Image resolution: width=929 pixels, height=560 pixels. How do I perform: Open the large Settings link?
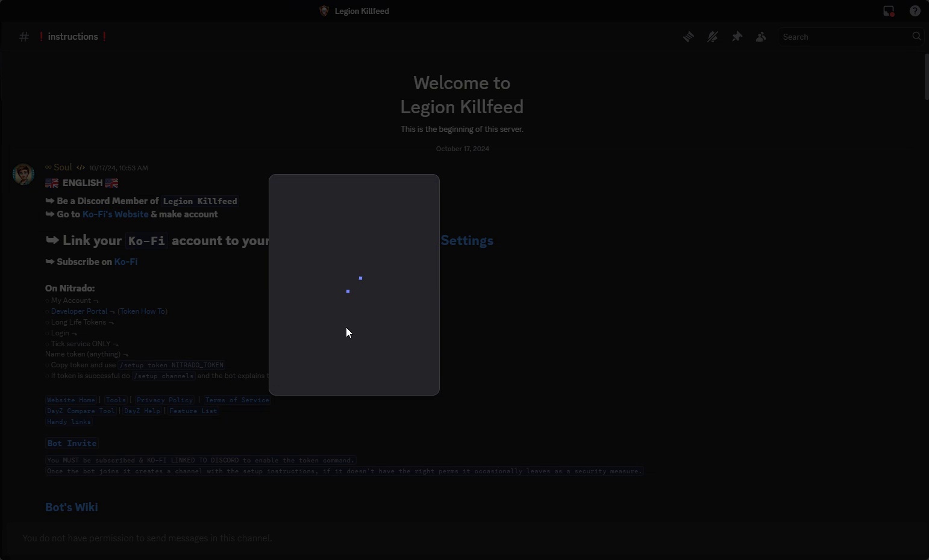pos(468,241)
